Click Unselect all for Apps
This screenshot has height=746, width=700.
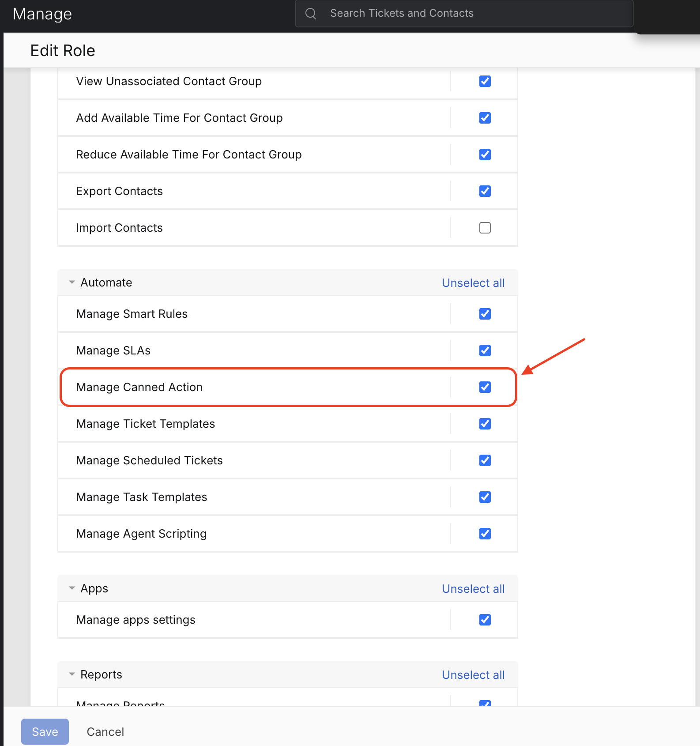click(473, 589)
